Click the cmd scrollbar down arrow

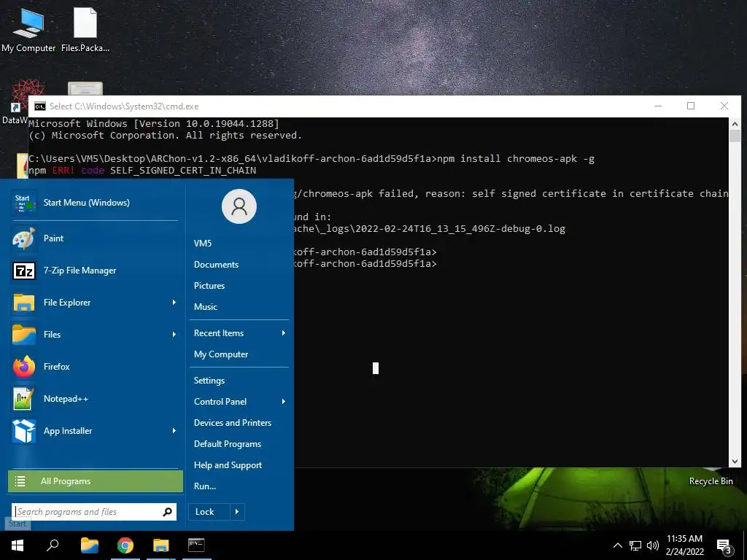coord(735,462)
